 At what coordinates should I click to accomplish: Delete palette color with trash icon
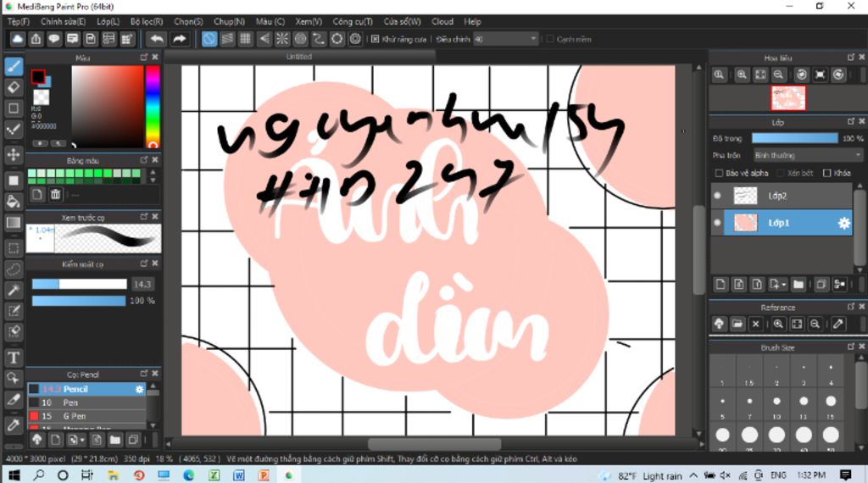(55, 194)
